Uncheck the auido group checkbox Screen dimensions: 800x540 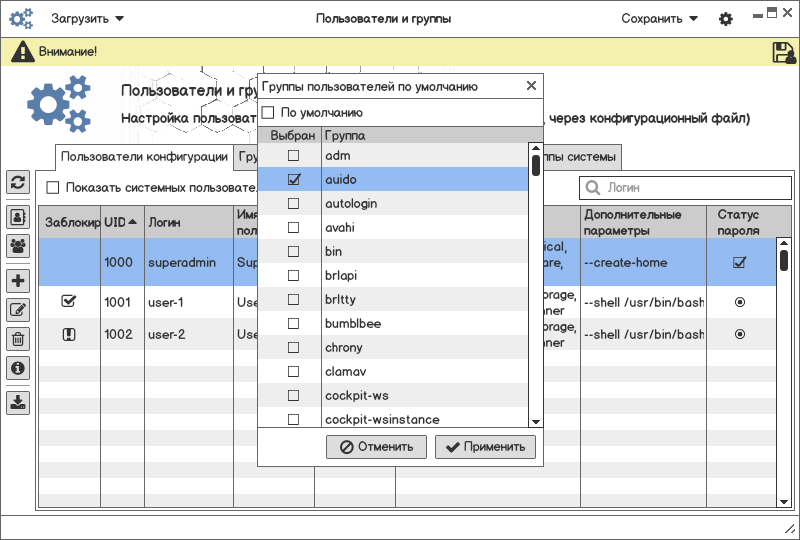[293, 180]
